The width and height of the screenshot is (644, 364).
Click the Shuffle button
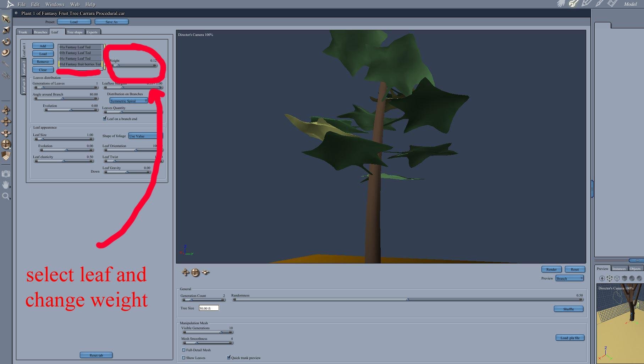pos(568,309)
